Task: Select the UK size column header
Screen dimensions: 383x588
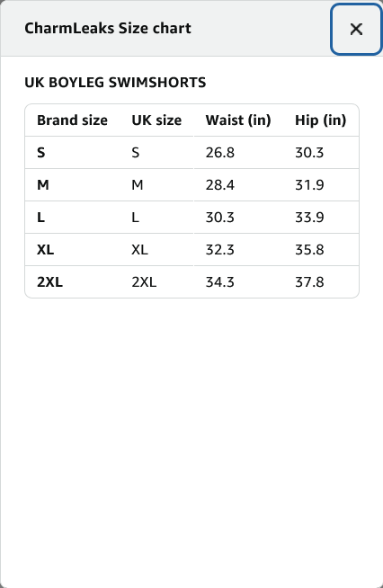Action: tap(156, 120)
